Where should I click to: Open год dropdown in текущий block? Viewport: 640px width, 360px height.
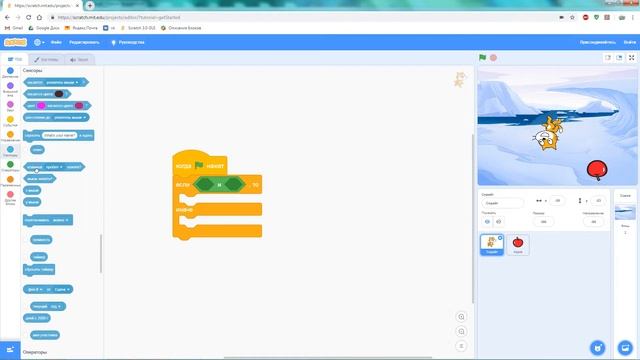click(x=56, y=307)
